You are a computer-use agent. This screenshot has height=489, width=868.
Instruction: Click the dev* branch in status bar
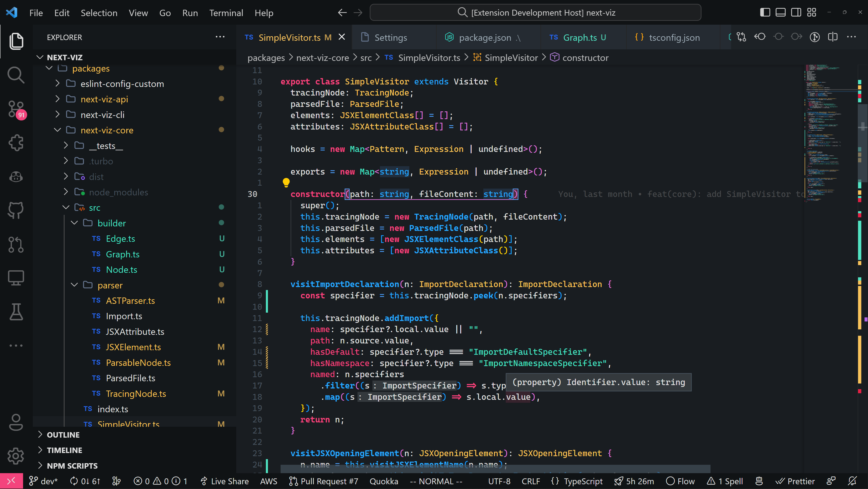(43, 481)
